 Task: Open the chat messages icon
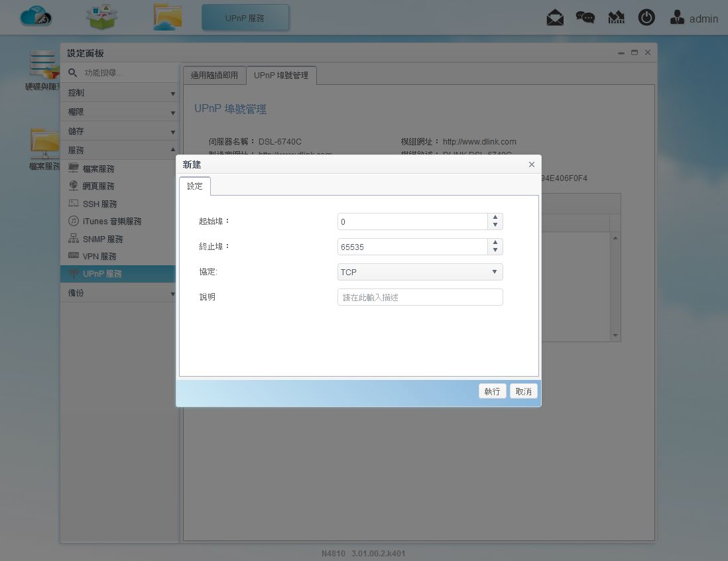click(x=585, y=18)
